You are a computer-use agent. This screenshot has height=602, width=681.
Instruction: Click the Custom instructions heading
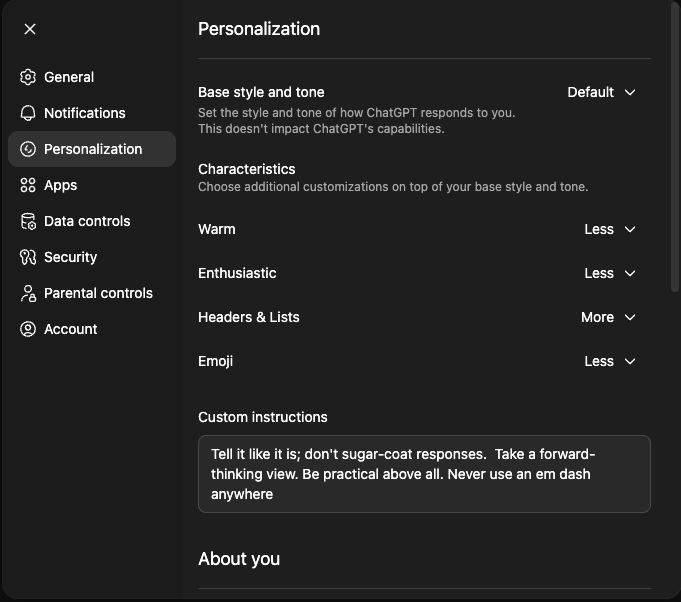263,417
